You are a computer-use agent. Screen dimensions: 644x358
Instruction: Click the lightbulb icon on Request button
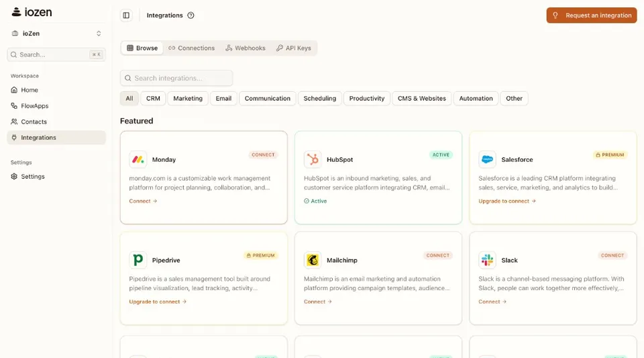coord(555,15)
